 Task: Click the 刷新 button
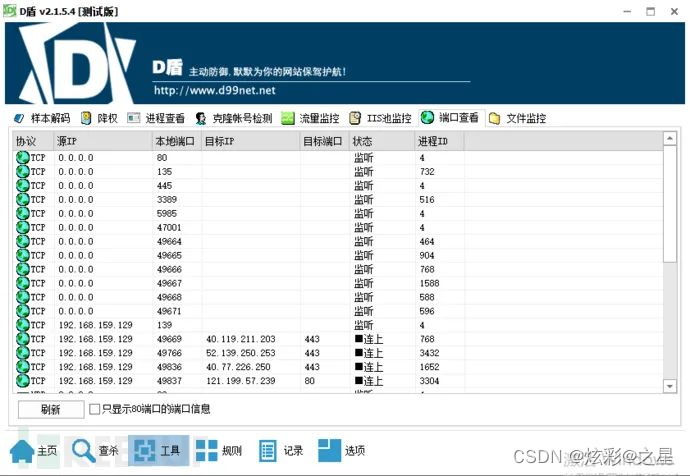pos(51,410)
